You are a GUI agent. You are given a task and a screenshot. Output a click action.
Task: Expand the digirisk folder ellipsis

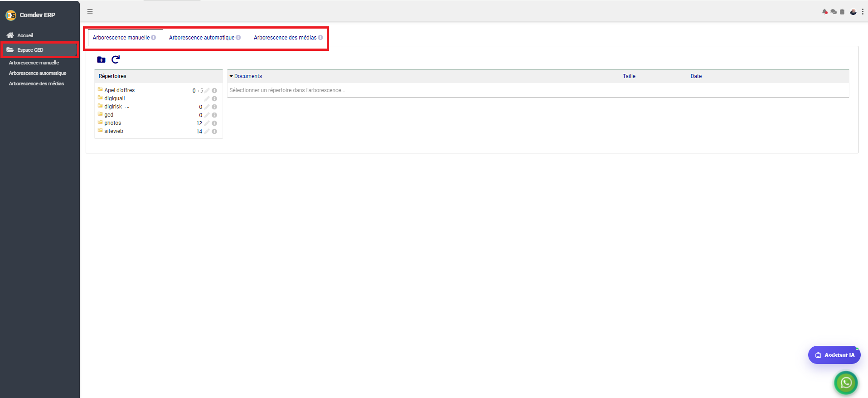(x=127, y=107)
